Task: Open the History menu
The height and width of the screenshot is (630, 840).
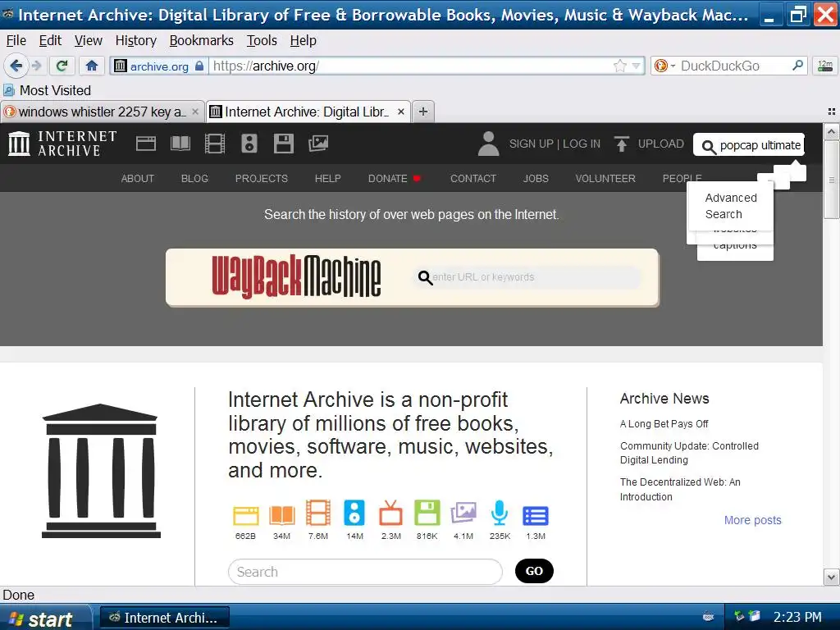Action: pyautogui.click(x=136, y=41)
